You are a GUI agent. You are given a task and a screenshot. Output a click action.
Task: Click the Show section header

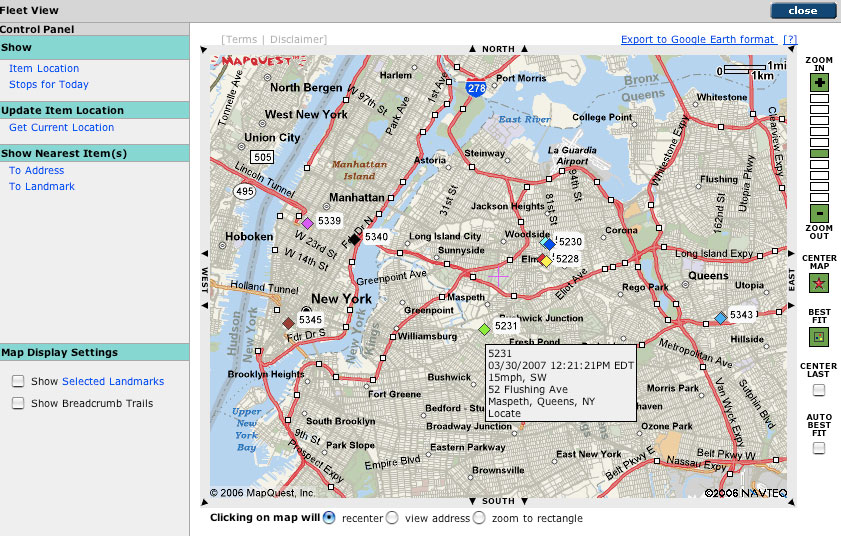(x=94, y=48)
